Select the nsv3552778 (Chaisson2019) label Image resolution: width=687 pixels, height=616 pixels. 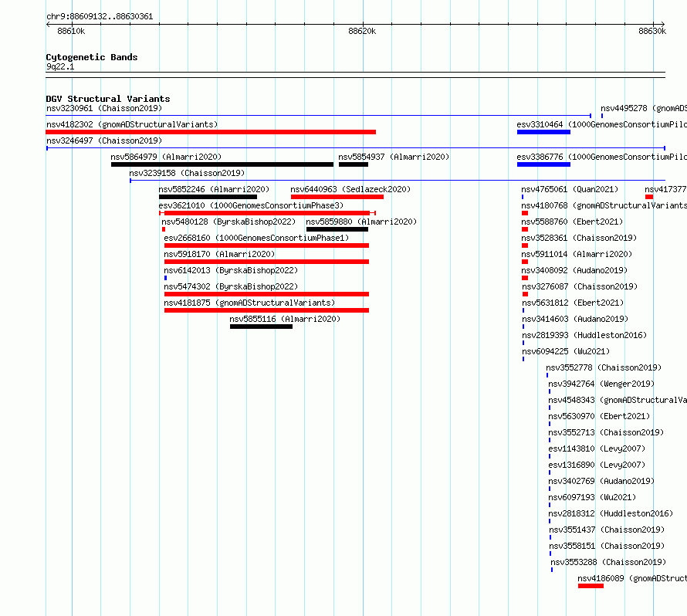pos(604,367)
